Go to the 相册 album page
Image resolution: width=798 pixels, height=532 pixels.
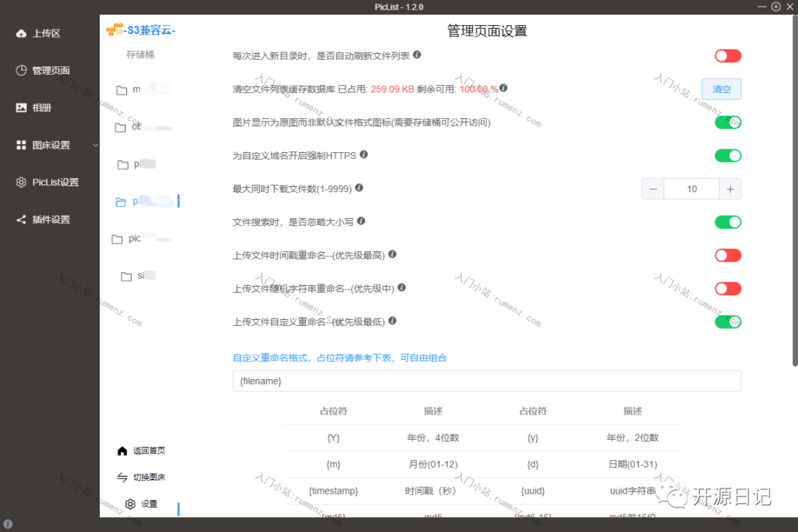41,108
